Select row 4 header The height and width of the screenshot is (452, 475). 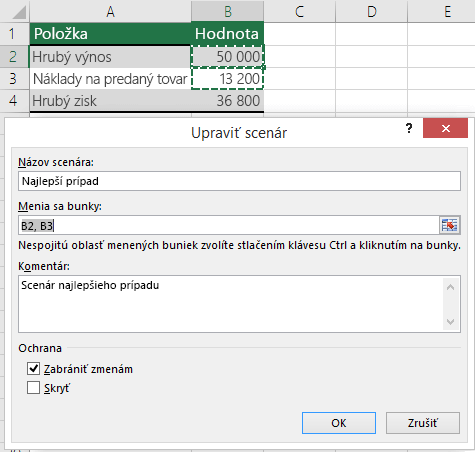click(x=14, y=101)
